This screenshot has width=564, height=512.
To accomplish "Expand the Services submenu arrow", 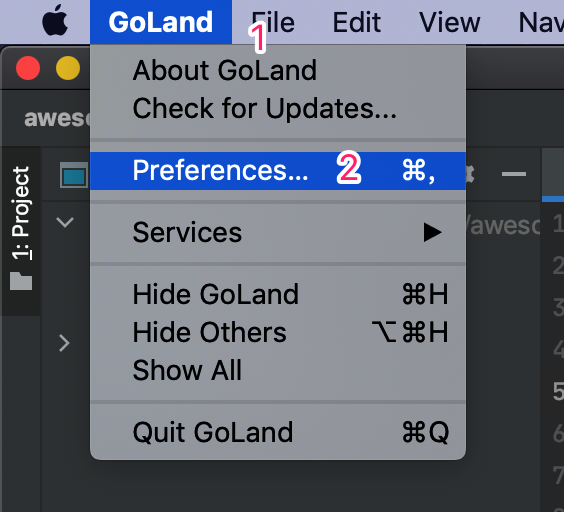I will click(432, 232).
